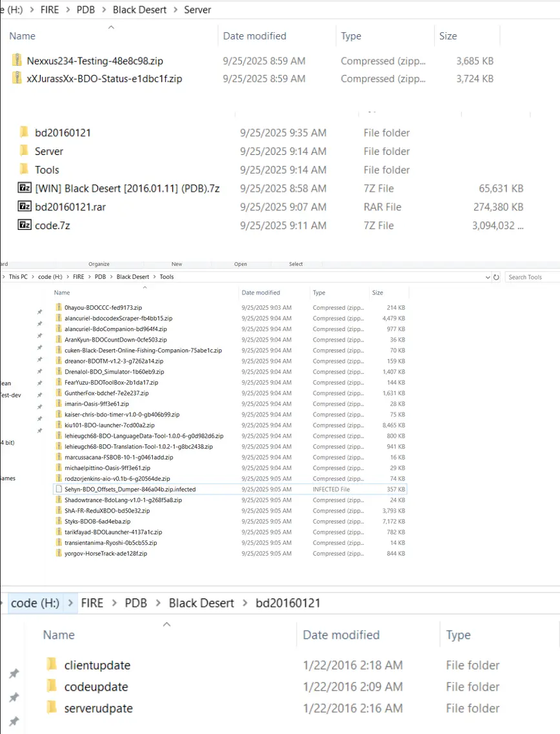Select Shadowtrance-BdoLang-v1.0-1-g268f5a8.zip file name
The height and width of the screenshot is (734, 560).
click(123, 500)
